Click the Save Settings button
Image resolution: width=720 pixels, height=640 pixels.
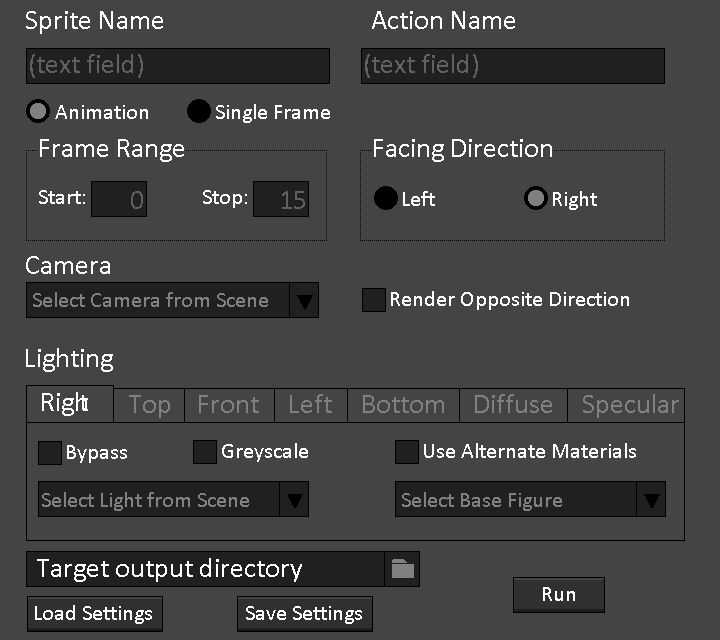[x=305, y=613]
